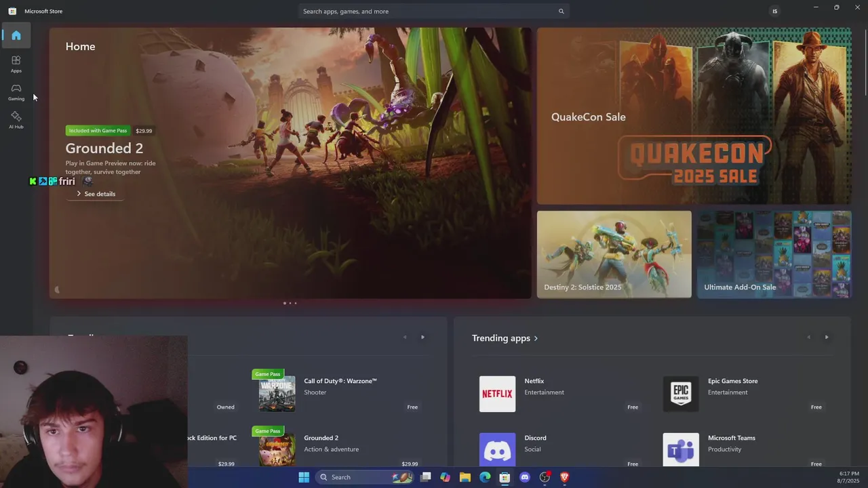Click the Microsoft Store logo in title bar
Screen dimensions: 868x488
[x=12, y=11]
